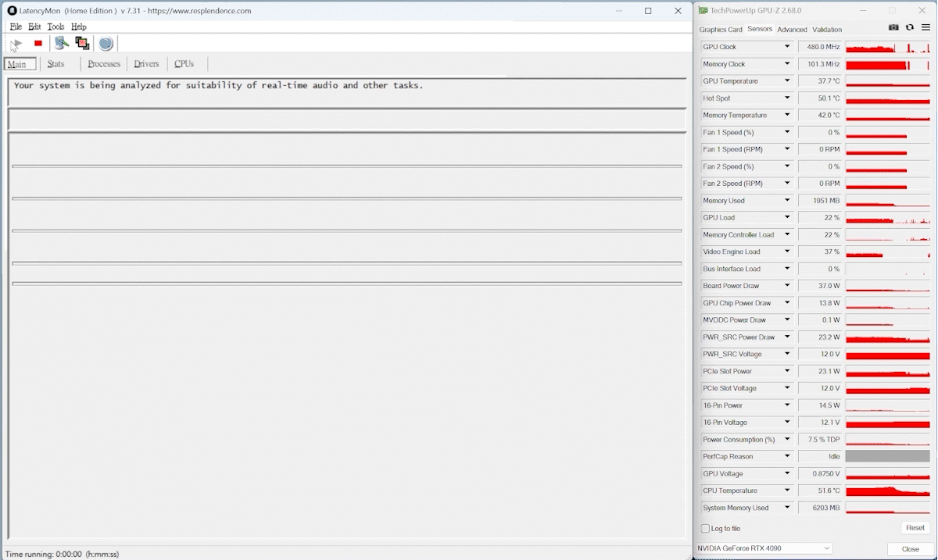Click the green Start monitoring play icon

[16, 44]
